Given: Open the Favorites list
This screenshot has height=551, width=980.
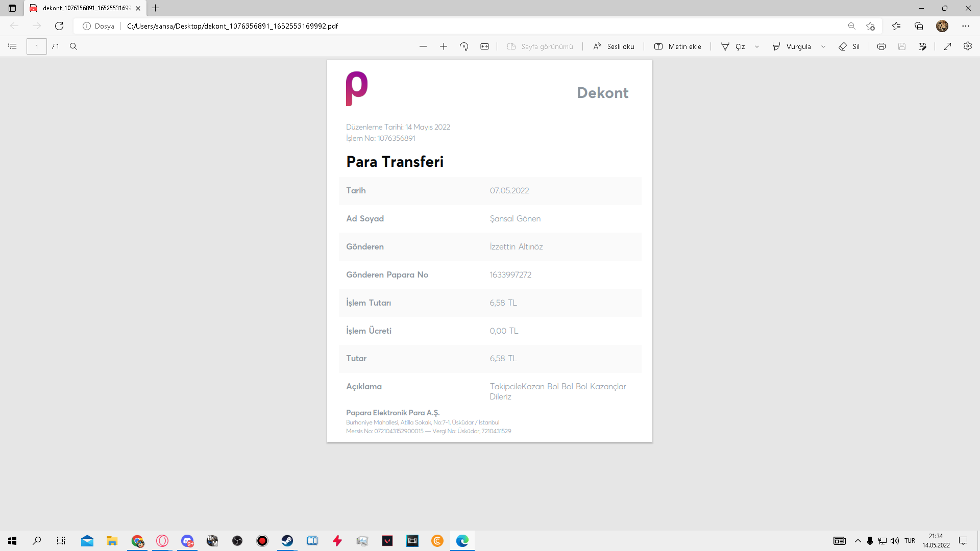Looking at the screenshot, I should (x=896, y=26).
